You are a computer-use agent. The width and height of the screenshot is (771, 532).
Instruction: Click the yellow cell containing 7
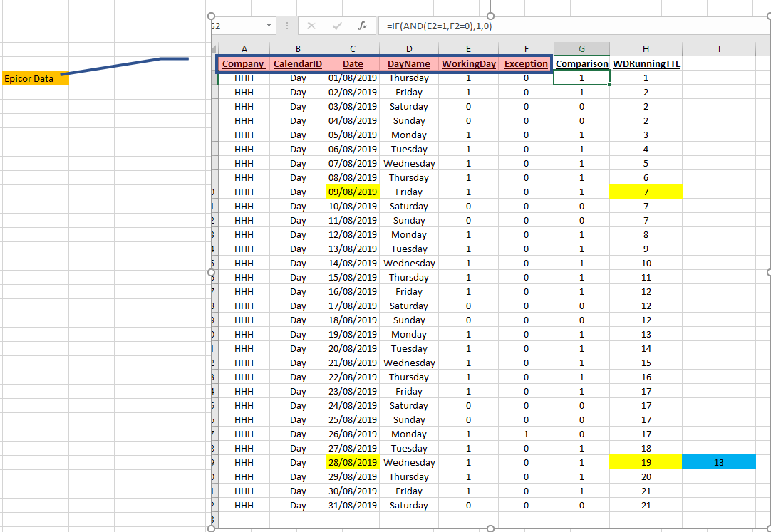[646, 192]
